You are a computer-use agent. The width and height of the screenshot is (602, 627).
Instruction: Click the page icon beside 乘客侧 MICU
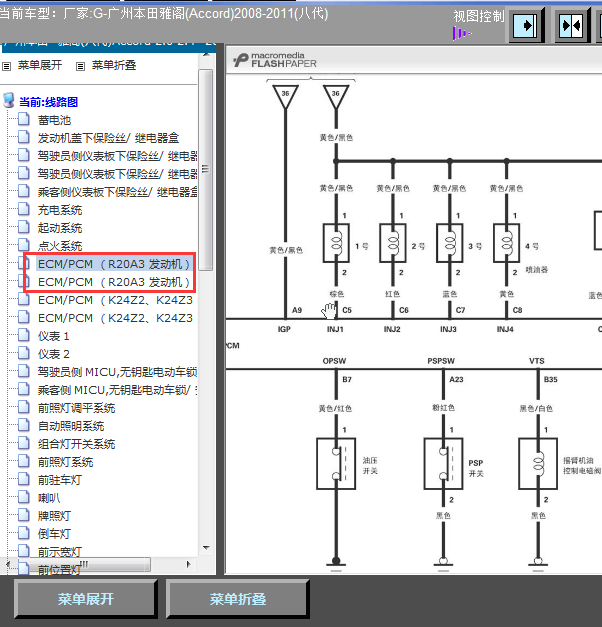pos(24,389)
